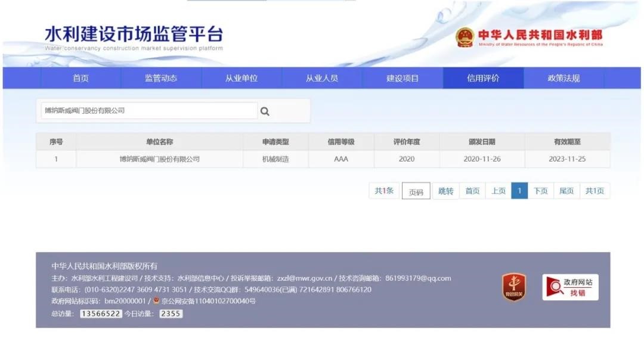
Task: Click the 政府网站找错 icon
Action: (570, 287)
